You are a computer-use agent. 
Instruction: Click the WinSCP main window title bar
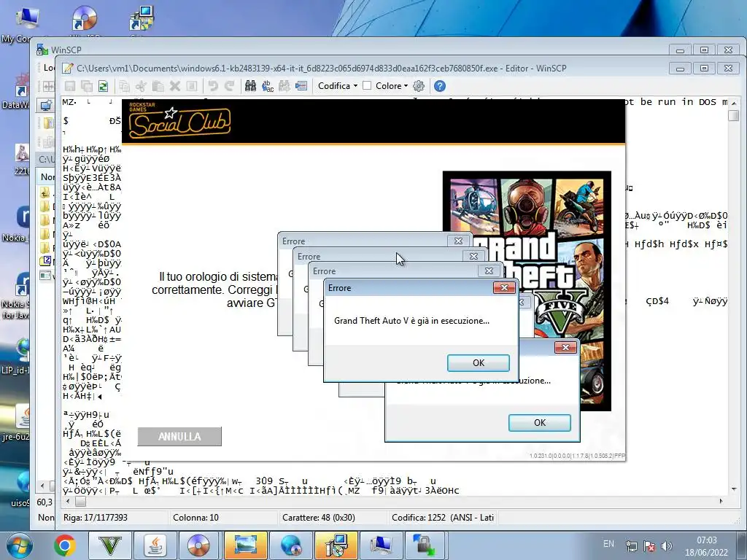click(352, 50)
